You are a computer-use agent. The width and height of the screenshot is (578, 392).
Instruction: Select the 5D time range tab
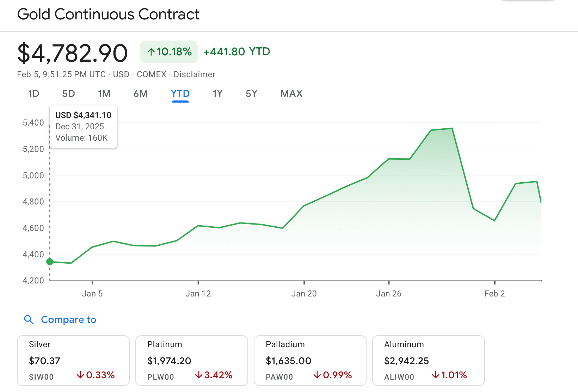pyautogui.click(x=68, y=94)
